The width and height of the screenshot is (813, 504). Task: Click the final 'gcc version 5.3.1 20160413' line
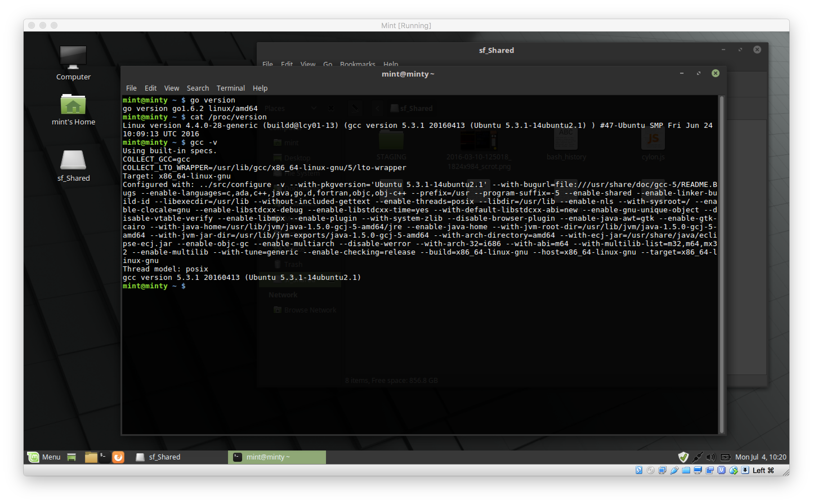click(x=242, y=277)
